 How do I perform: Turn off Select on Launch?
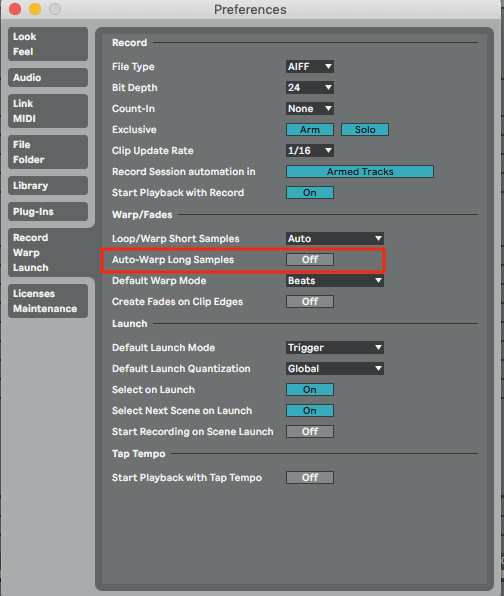(x=310, y=390)
